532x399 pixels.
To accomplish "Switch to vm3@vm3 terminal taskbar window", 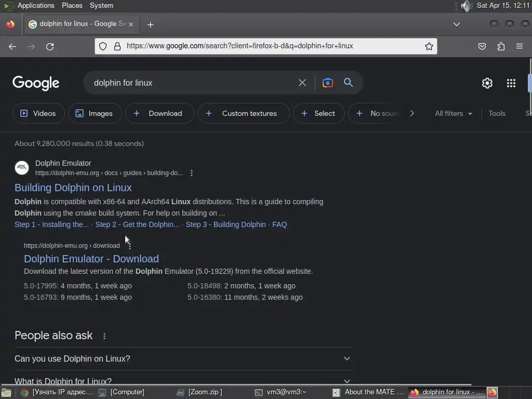I will coord(281,393).
